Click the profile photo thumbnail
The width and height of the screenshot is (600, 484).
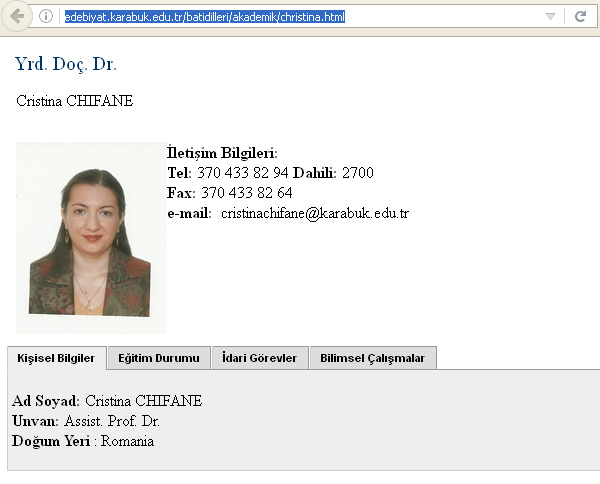pos(91,237)
